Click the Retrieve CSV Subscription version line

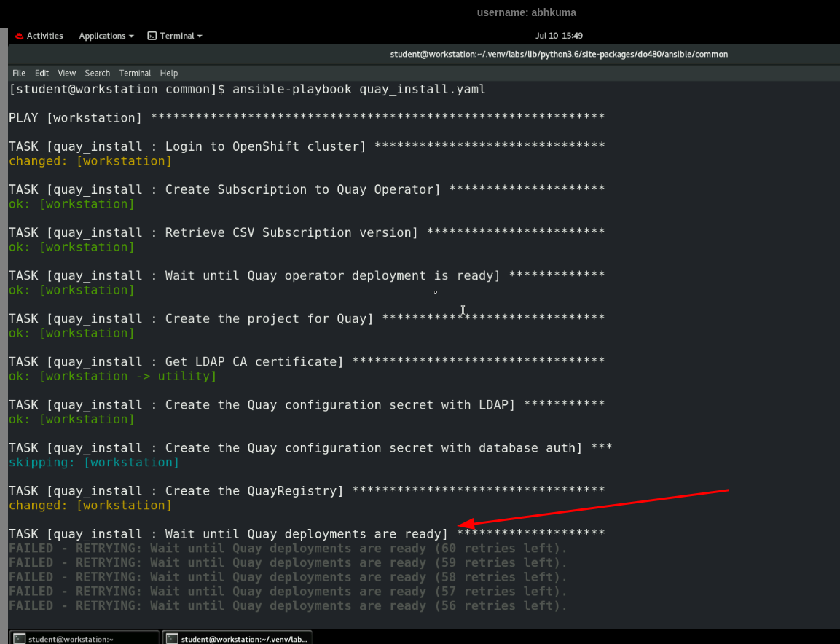coord(307,232)
